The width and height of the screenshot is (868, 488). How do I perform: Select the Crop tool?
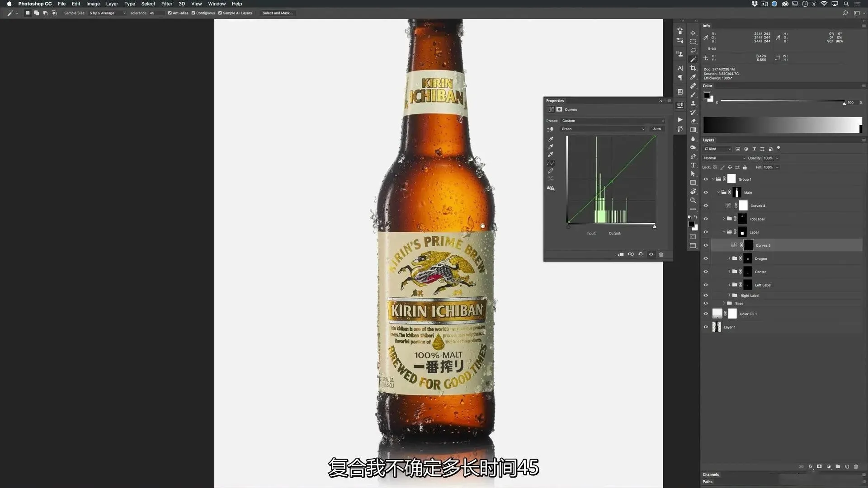point(693,68)
